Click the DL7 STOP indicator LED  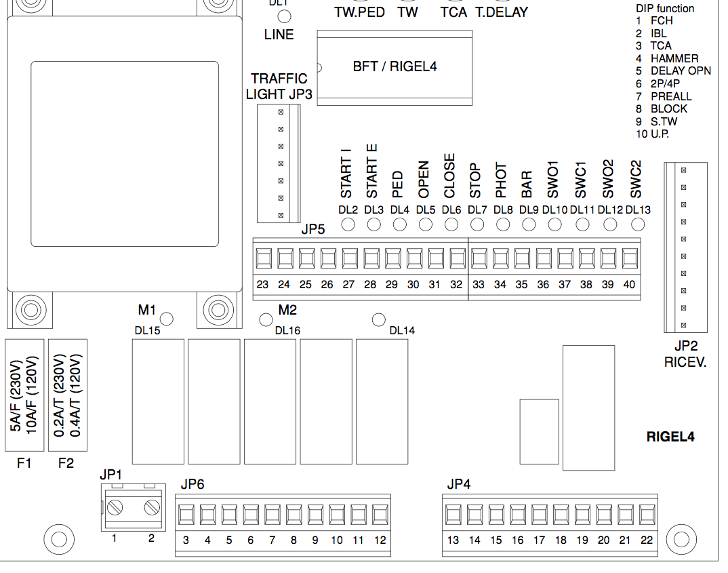point(477,224)
